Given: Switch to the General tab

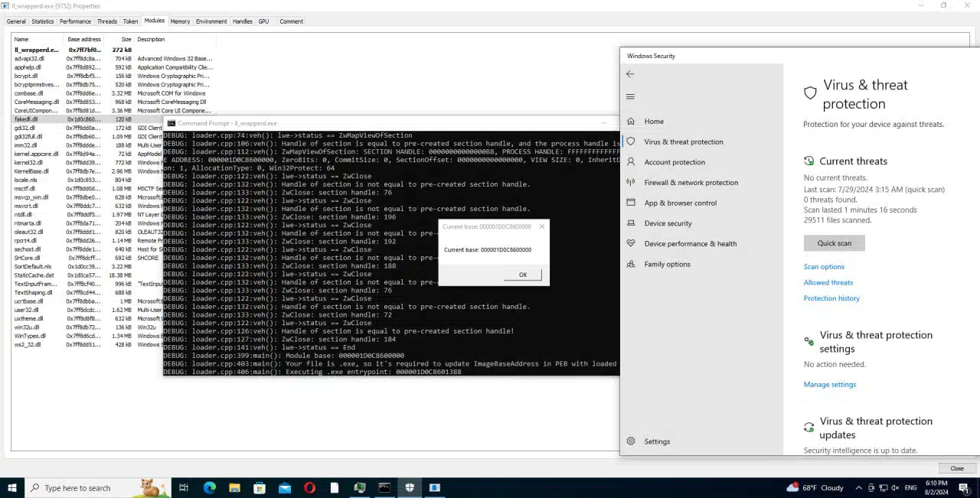Looking at the screenshot, I should click(16, 21).
